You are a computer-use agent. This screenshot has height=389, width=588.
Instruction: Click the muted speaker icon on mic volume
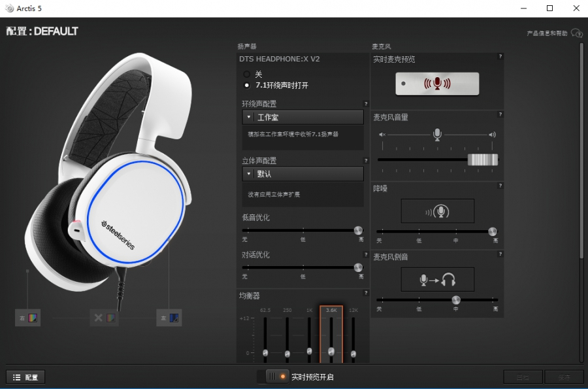(382, 134)
